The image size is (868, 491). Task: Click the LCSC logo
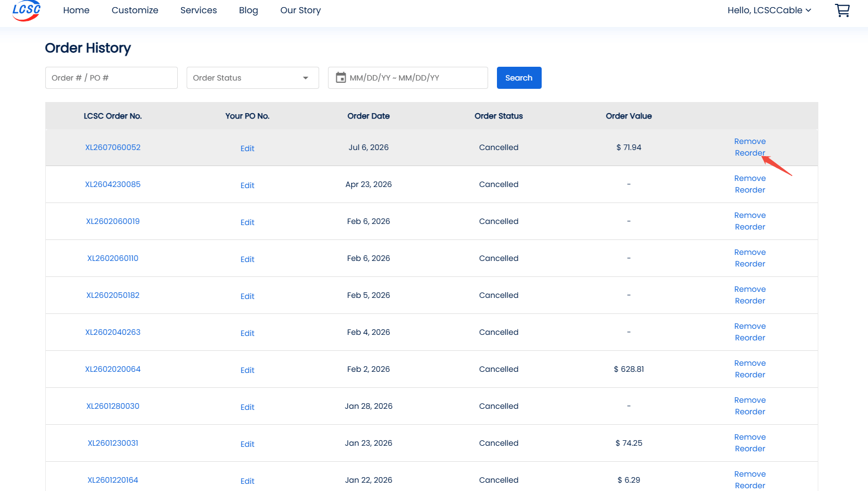click(27, 10)
